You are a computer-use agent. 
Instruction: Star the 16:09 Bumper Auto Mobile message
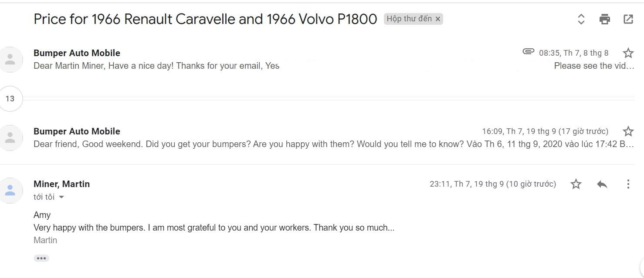(x=628, y=131)
